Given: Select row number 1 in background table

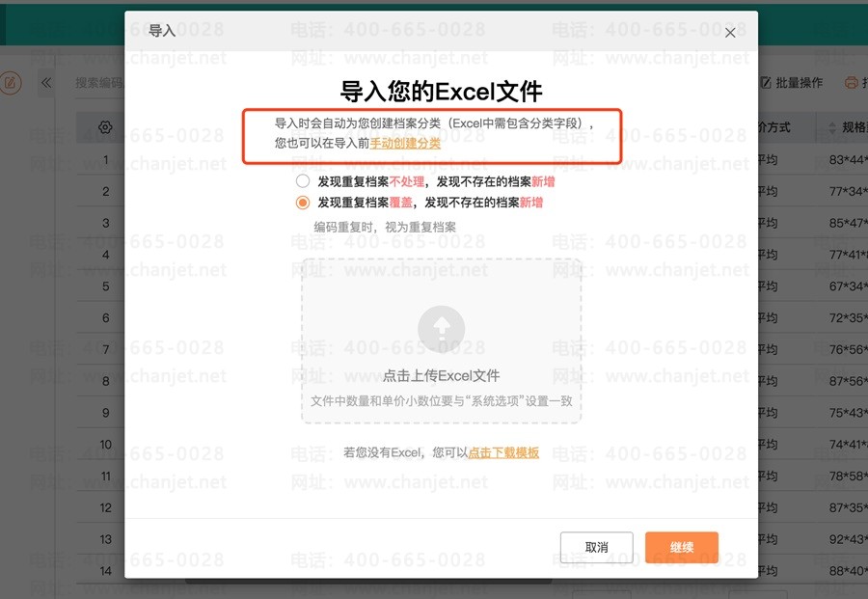Looking at the screenshot, I should click(x=106, y=160).
